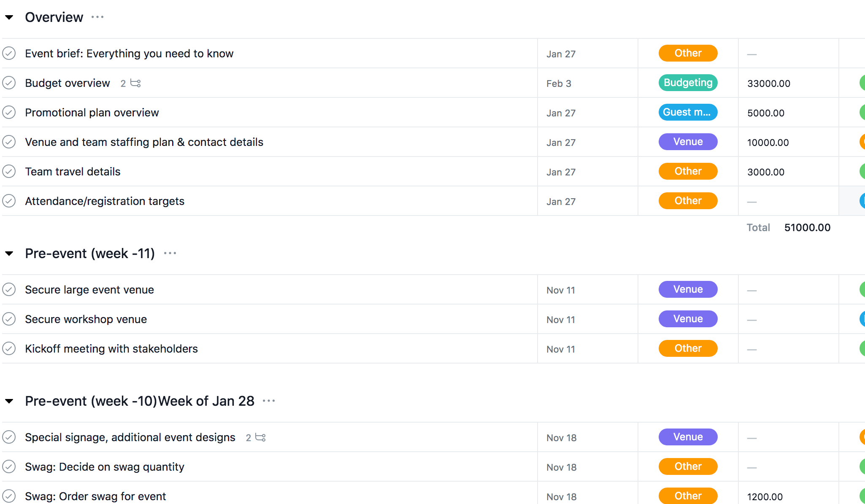Screen dimensions: 865x504
Task: Mark Secure large event venue complete
Action: 9,290
